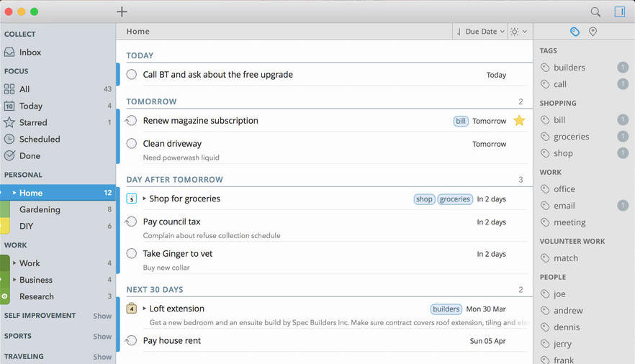
Task: Show the Sports section lists
Action: pyautogui.click(x=102, y=337)
